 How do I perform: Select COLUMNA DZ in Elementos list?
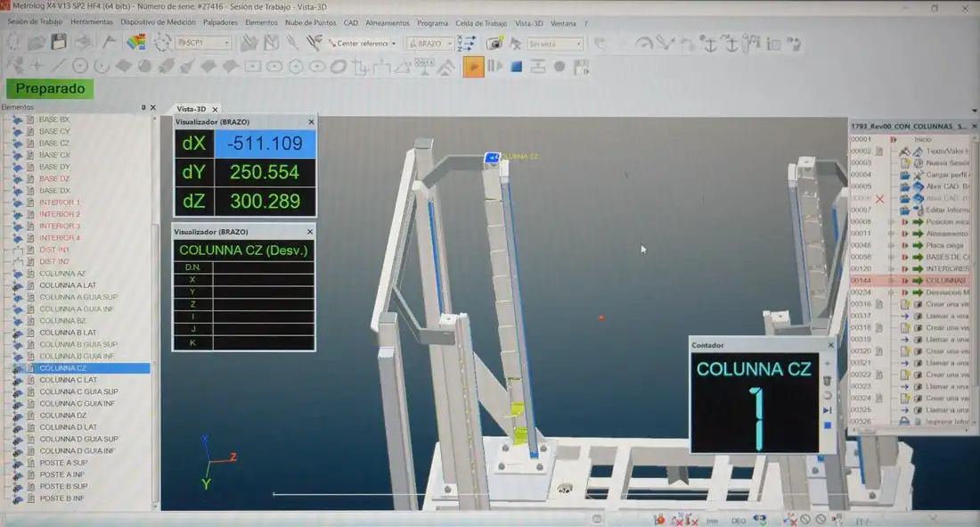click(62, 415)
